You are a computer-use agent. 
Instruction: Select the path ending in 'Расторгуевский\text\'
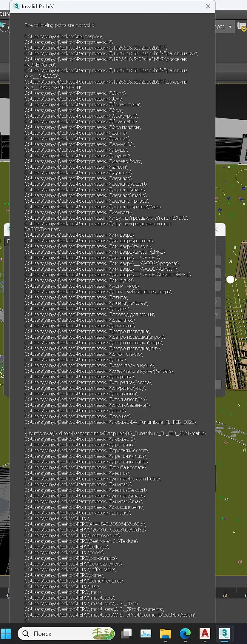pyautogui.click(x=73, y=99)
